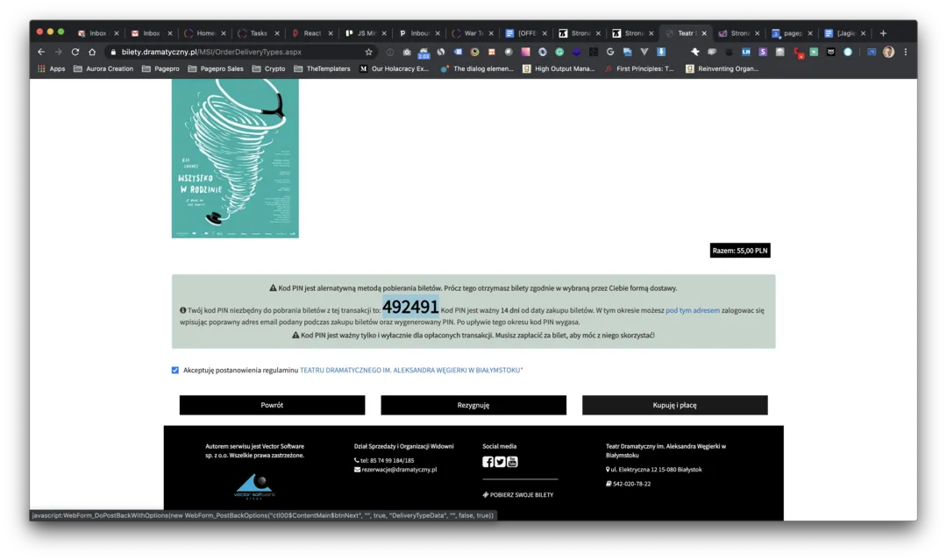Open the Aurora Creation bookmarks folder
947x560 pixels.
coord(103,68)
